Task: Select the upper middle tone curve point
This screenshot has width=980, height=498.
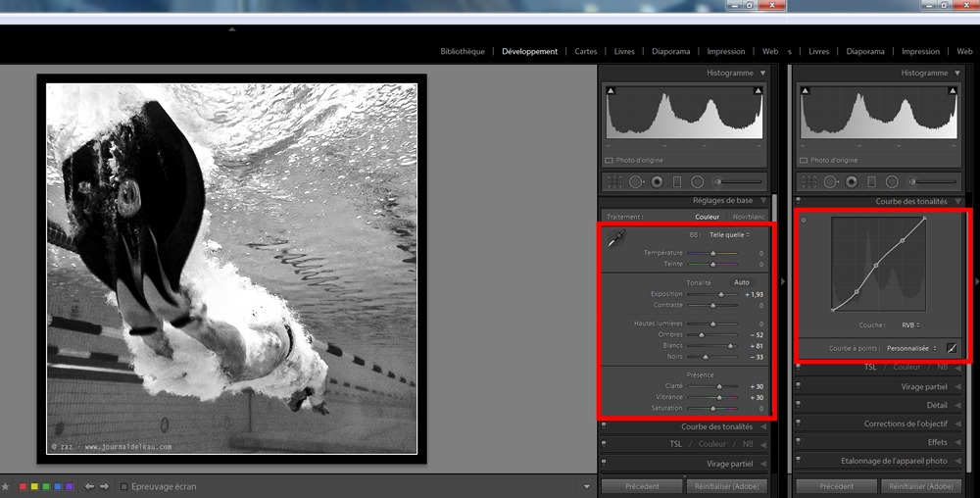Action: tap(902, 240)
